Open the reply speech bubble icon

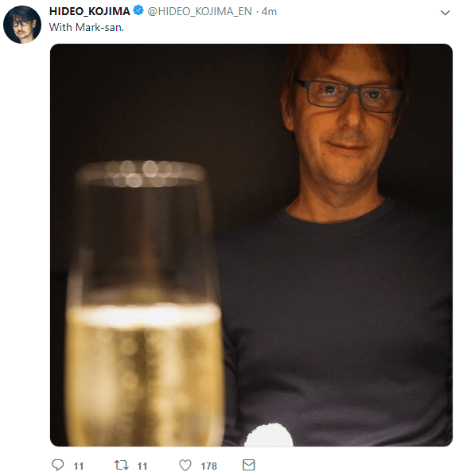coord(57,465)
